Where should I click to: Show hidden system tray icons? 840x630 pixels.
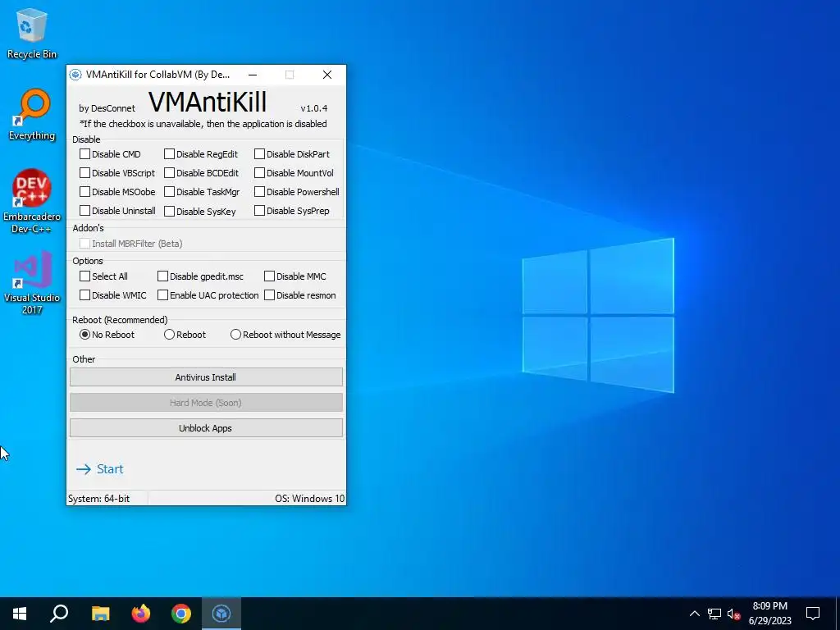(x=694, y=614)
